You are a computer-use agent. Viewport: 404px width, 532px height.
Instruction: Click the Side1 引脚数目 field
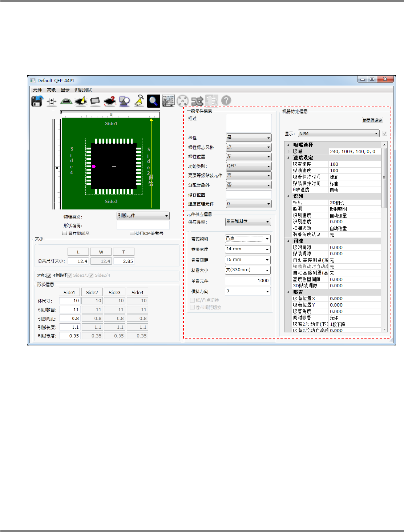69,310
